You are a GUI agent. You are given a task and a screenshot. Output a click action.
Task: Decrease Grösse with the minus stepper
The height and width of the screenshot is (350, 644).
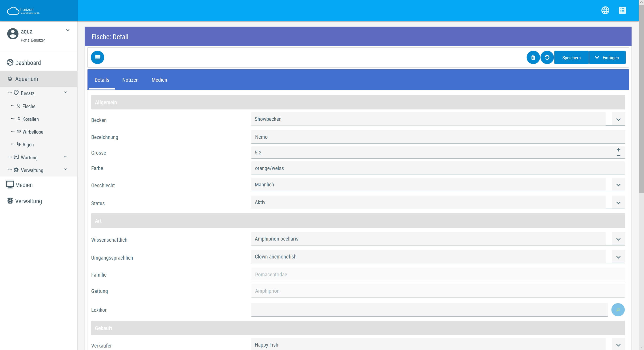tap(618, 156)
